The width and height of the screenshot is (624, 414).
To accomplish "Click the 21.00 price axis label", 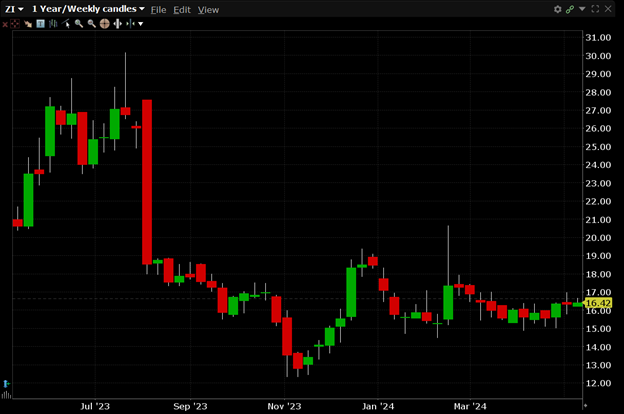I will pos(598,220).
